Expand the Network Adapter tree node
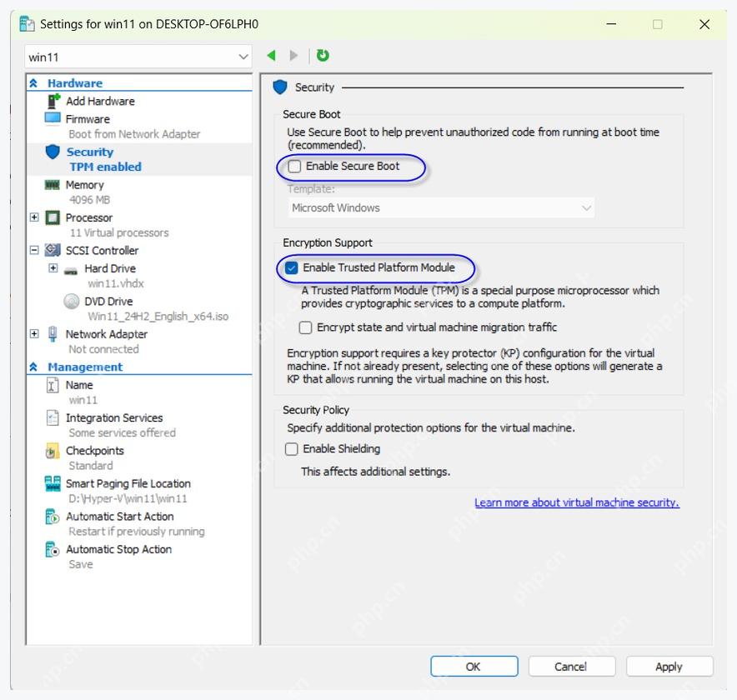The image size is (737, 700). click(x=34, y=333)
